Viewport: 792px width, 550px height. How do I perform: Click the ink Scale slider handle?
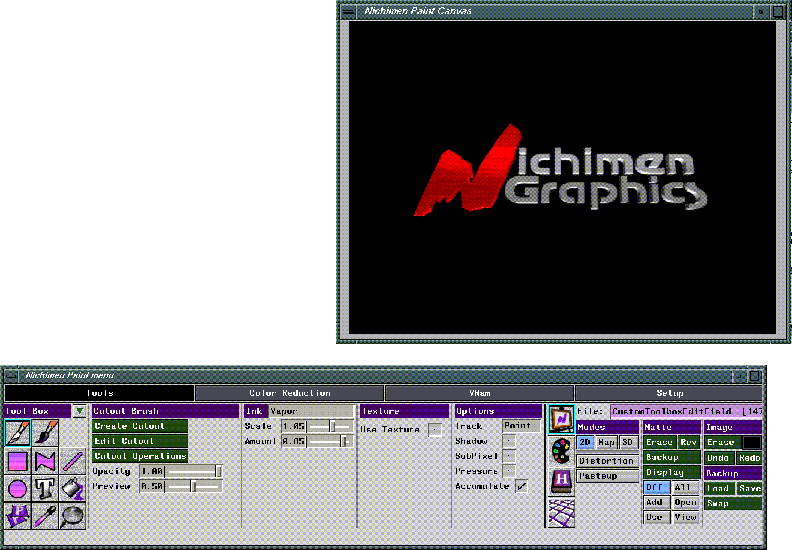[x=333, y=426]
